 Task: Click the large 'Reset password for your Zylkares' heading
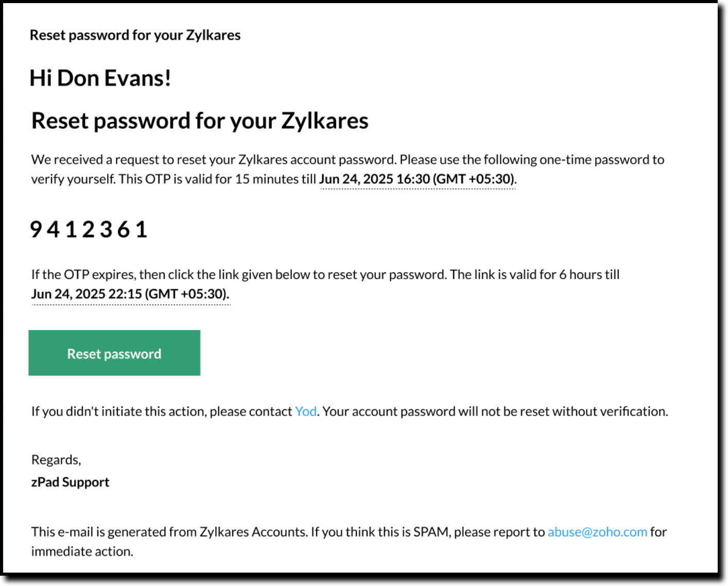[x=200, y=121]
